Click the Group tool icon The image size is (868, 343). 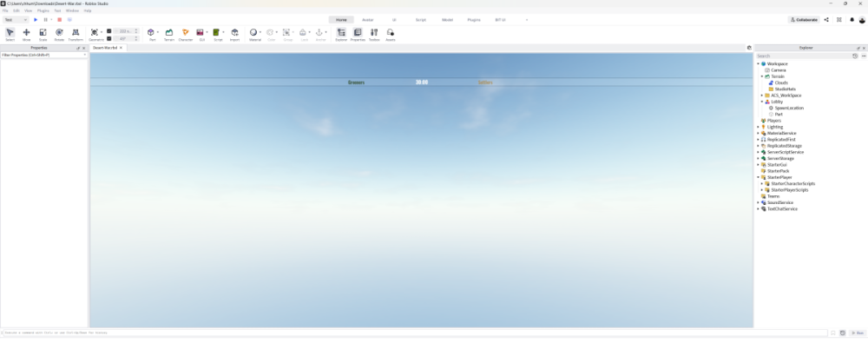point(286,32)
